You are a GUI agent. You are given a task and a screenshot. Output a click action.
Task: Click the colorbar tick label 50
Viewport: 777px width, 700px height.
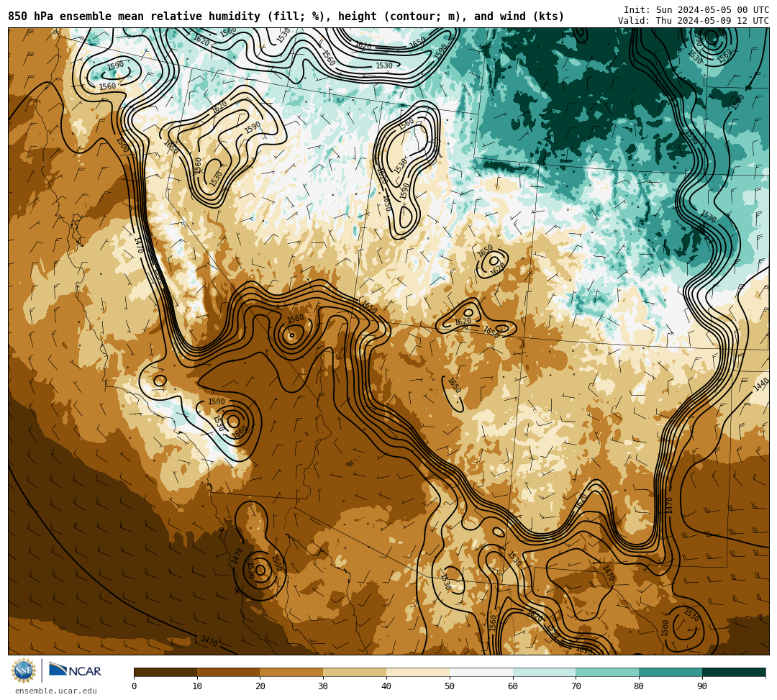(450, 686)
